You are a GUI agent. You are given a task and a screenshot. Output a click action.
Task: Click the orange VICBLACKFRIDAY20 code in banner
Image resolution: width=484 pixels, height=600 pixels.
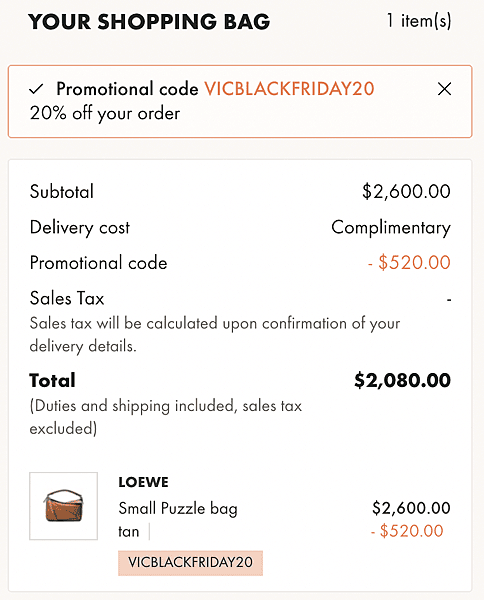tap(289, 89)
